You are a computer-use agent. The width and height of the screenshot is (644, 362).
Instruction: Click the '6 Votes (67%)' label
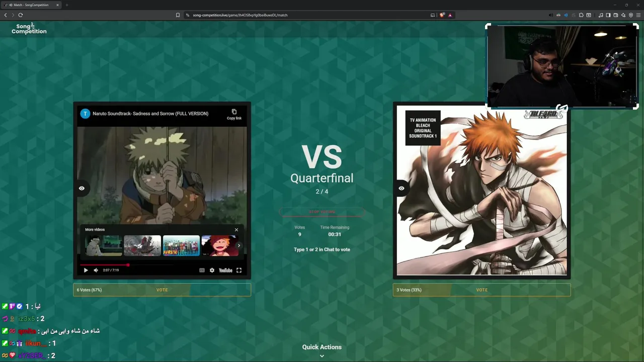tap(89, 290)
